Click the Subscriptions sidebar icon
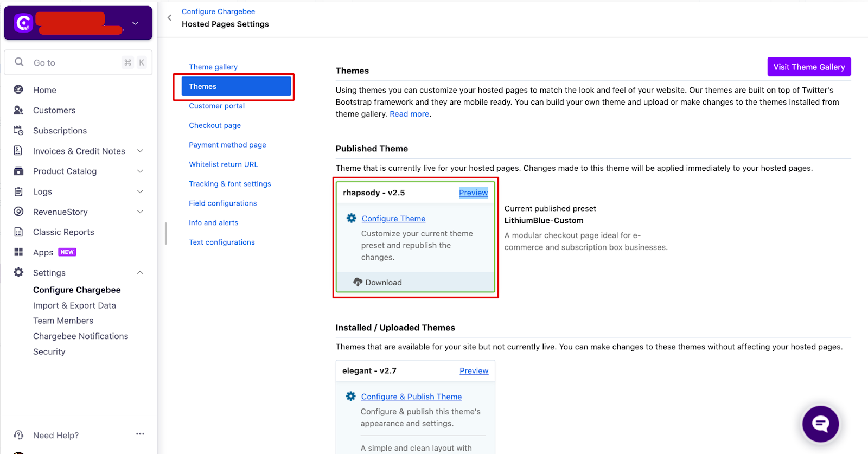868x454 pixels. pos(18,130)
